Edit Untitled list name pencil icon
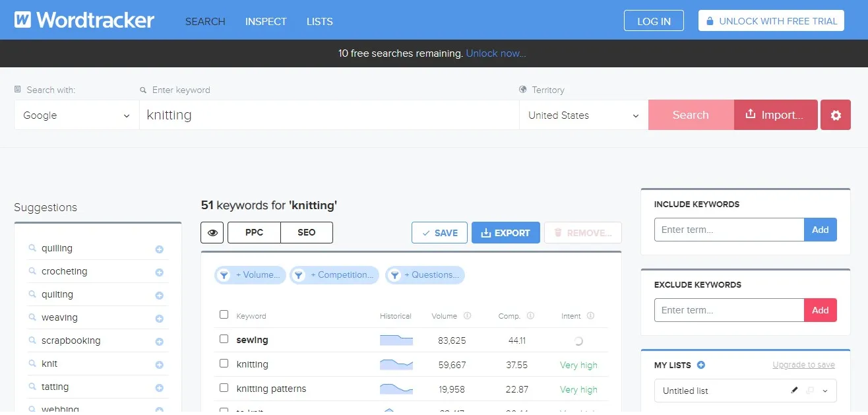The height and width of the screenshot is (415, 868). click(795, 391)
